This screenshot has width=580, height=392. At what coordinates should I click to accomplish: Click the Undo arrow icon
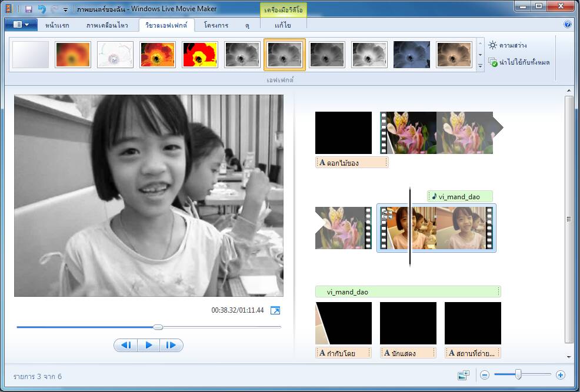tap(41, 9)
